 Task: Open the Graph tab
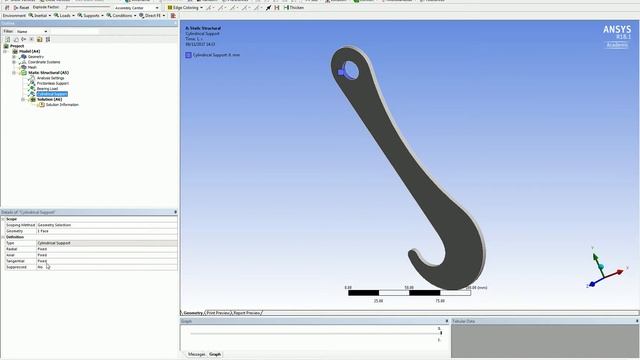point(215,354)
